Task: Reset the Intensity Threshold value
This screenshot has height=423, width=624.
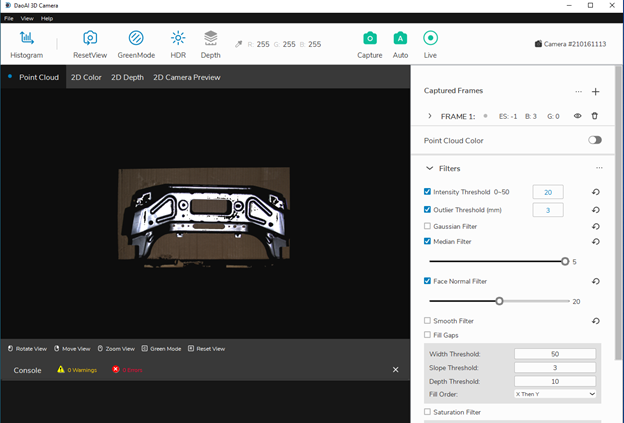Action: click(596, 192)
